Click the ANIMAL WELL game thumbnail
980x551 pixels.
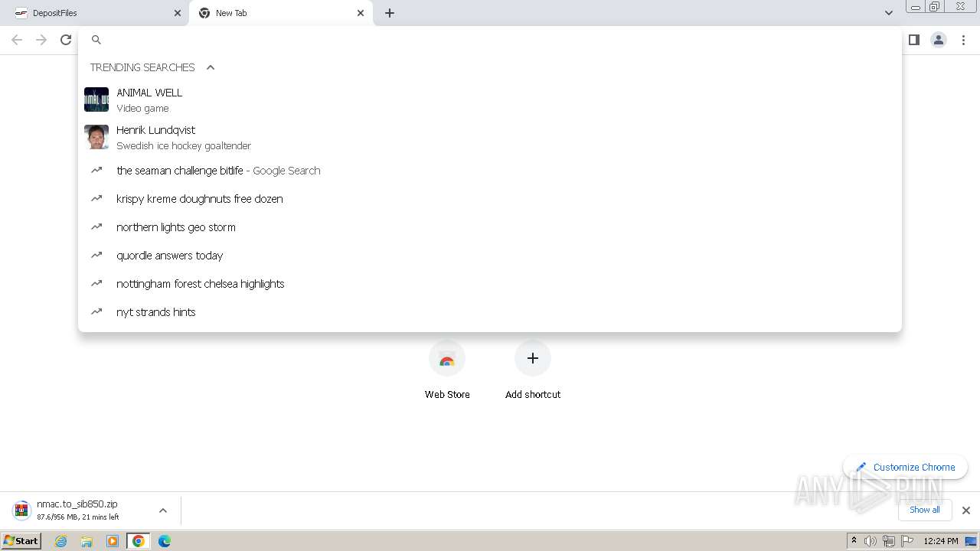(96, 99)
